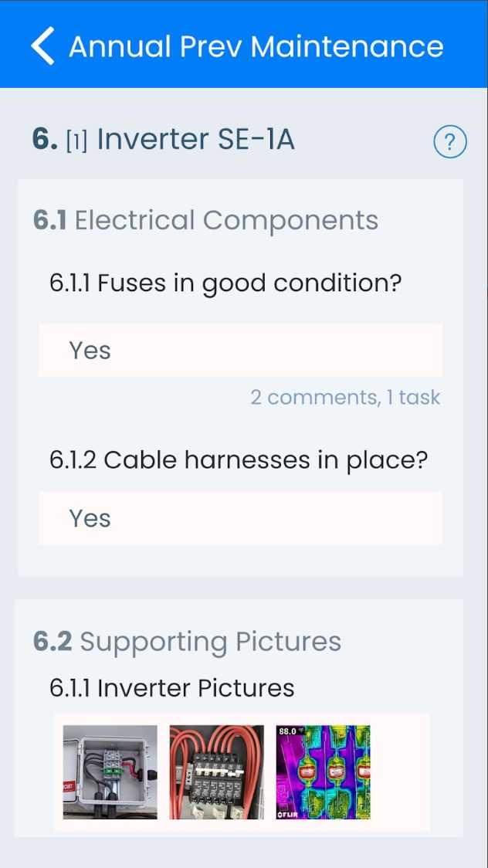This screenshot has height=868, width=488.
Task: Tap the Annual Prev Maintenance title
Action: 256,46
